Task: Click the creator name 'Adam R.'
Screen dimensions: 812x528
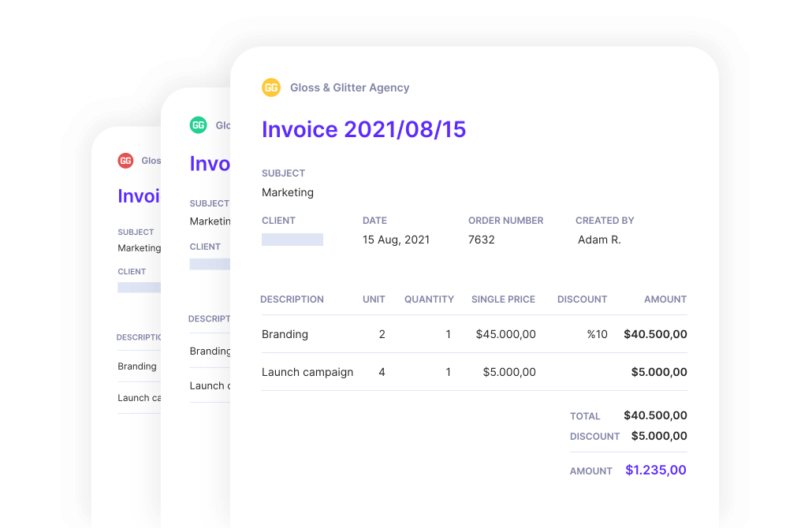Action: (599, 240)
